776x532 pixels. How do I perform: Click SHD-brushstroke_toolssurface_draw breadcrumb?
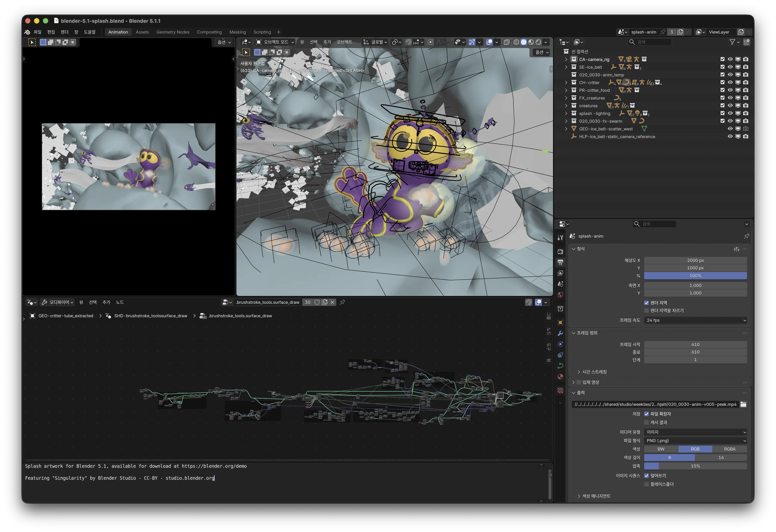pyautogui.click(x=151, y=316)
